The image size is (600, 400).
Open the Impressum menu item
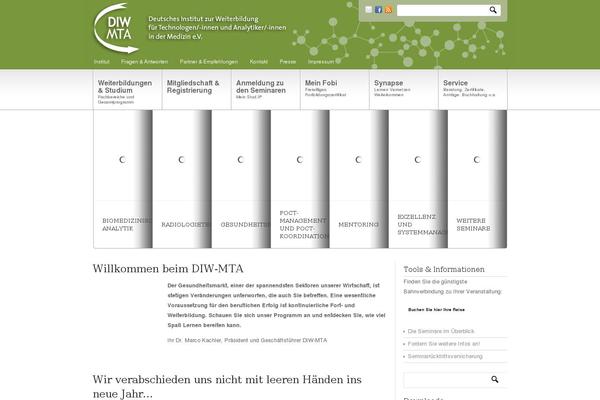pyautogui.click(x=321, y=62)
